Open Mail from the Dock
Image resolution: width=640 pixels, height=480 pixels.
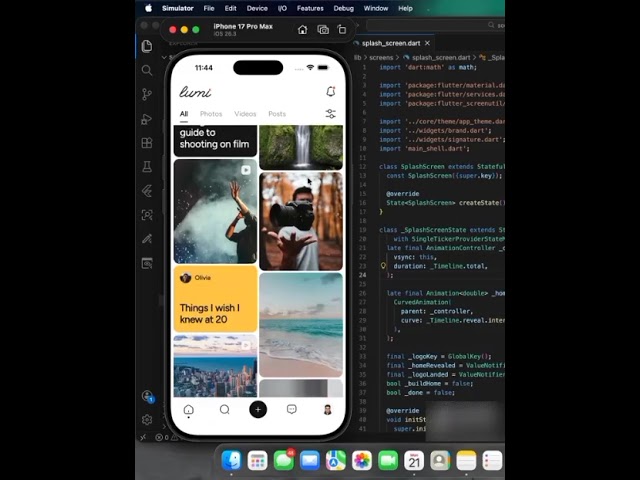click(310, 460)
